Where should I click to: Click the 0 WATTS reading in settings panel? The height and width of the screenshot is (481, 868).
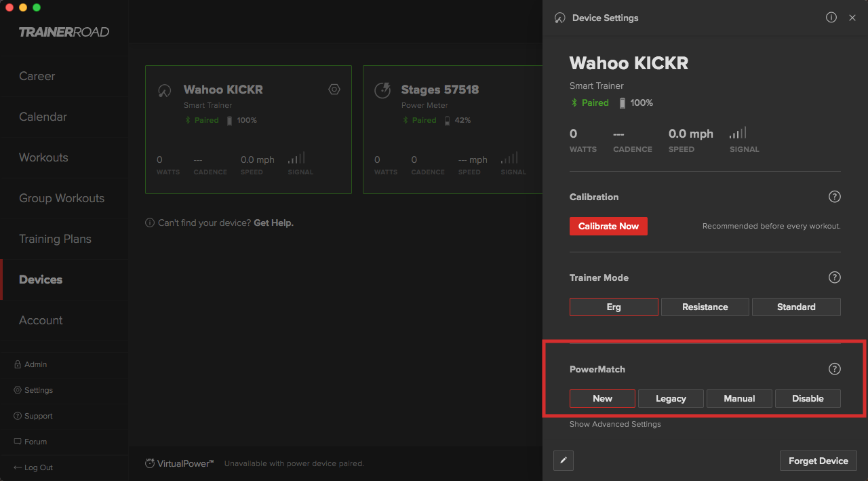pos(583,140)
